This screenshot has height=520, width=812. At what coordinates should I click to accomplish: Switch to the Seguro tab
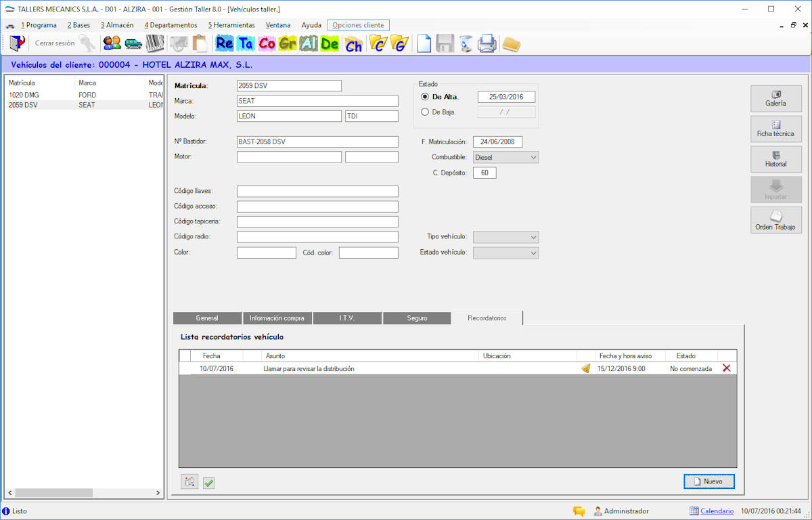(417, 318)
